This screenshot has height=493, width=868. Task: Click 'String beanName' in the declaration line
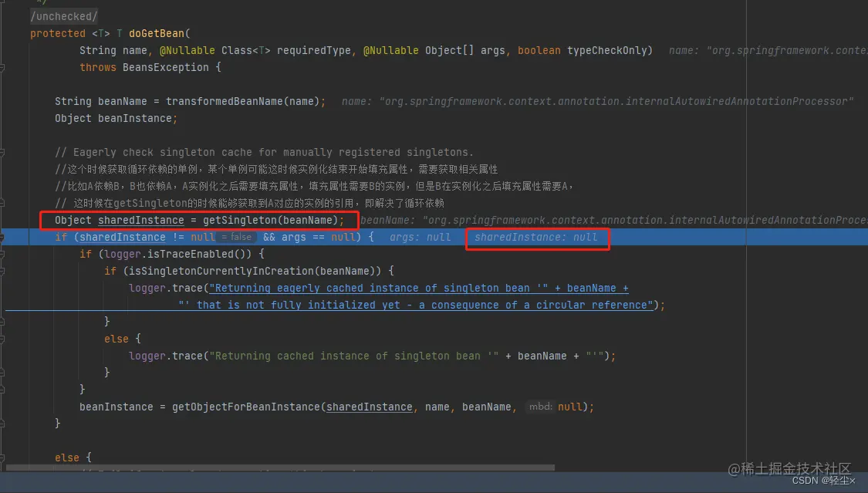tap(100, 101)
